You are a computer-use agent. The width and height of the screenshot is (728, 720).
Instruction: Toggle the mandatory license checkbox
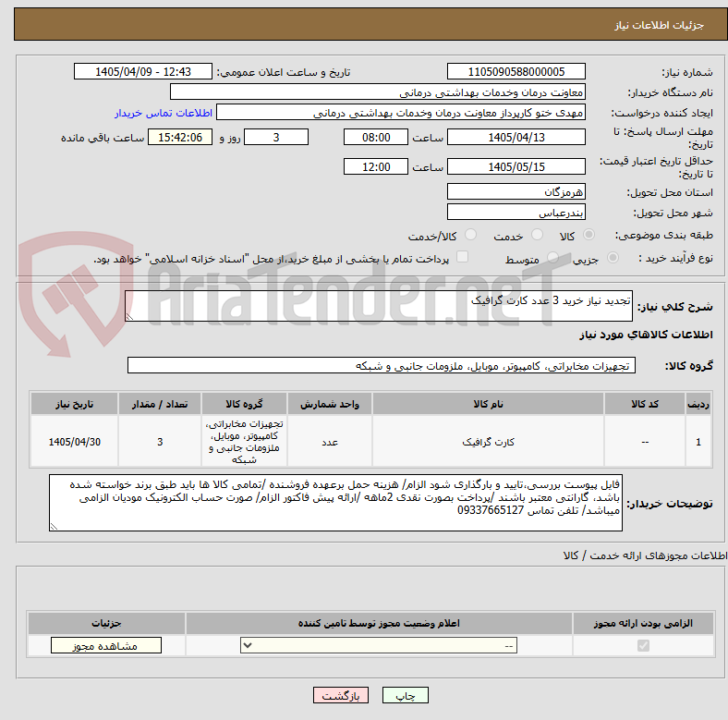[643, 646]
